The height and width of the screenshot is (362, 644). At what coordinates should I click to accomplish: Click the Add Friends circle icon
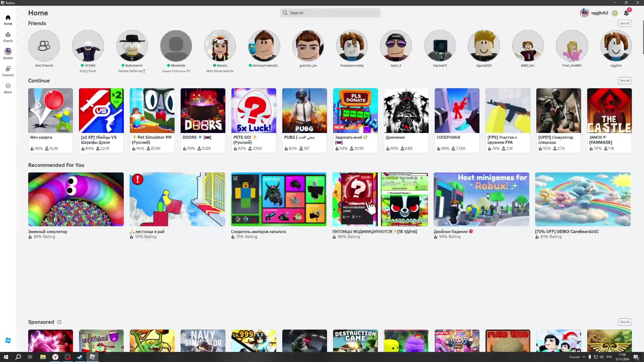tap(44, 46)
